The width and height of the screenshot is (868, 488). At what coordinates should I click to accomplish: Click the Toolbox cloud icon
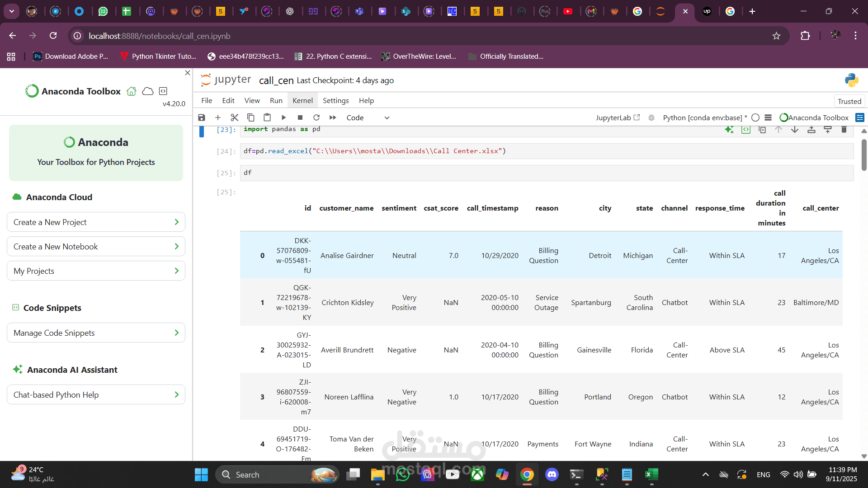click(148, 91)
